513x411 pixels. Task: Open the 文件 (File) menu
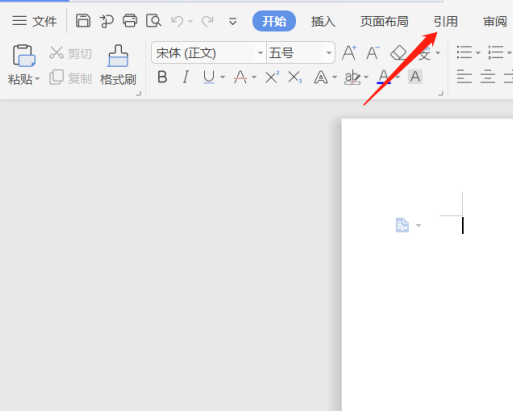click(35, 21)
